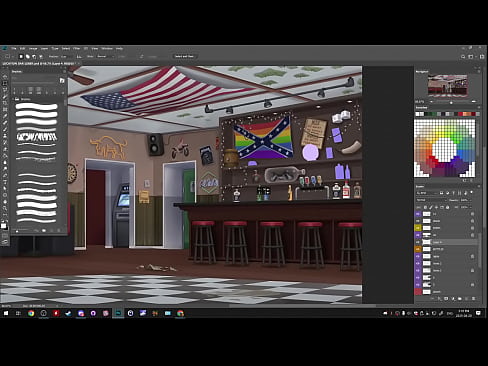Click the search icon in options bar

pos(463,57)
